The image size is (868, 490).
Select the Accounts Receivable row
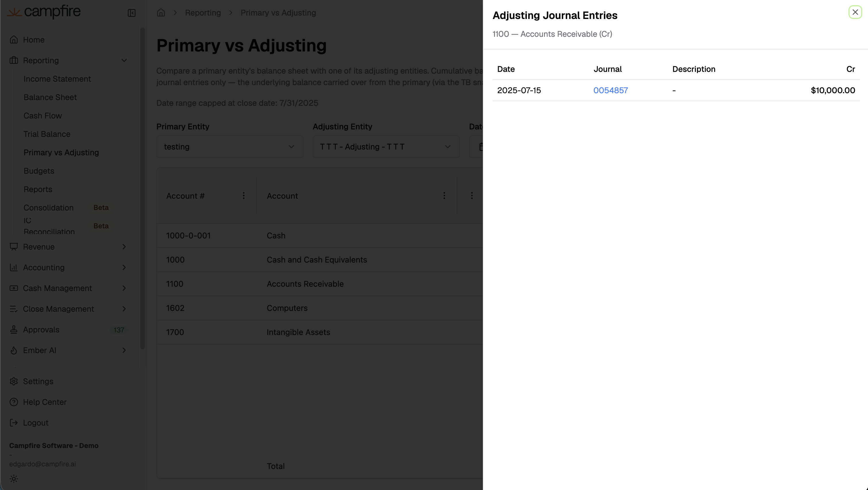tap(320, 284)
